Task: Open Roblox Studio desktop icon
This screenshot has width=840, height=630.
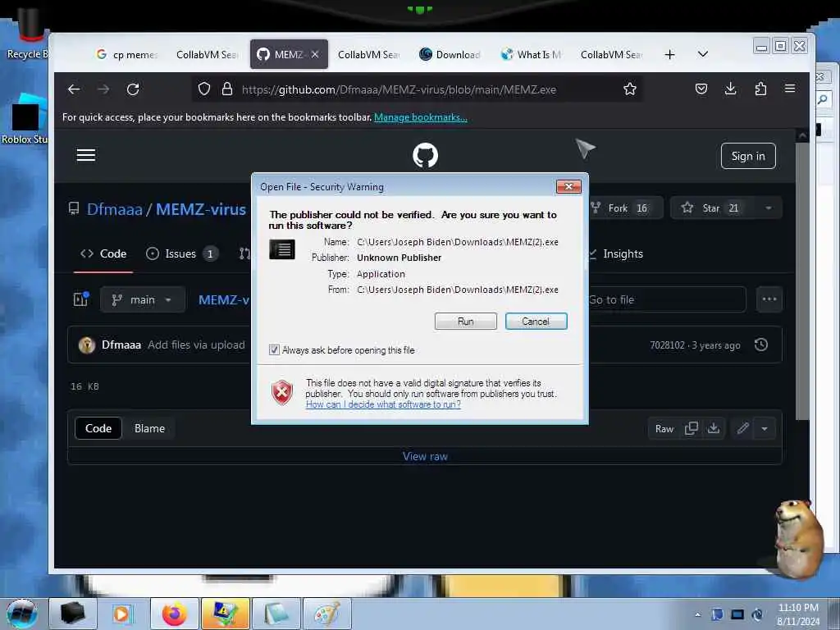Action: (25, 120)
